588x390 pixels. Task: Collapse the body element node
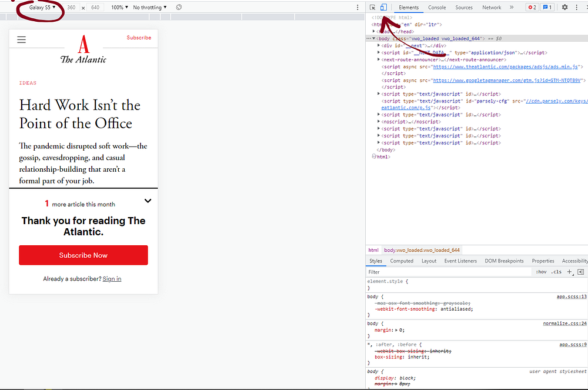point(374,39)
